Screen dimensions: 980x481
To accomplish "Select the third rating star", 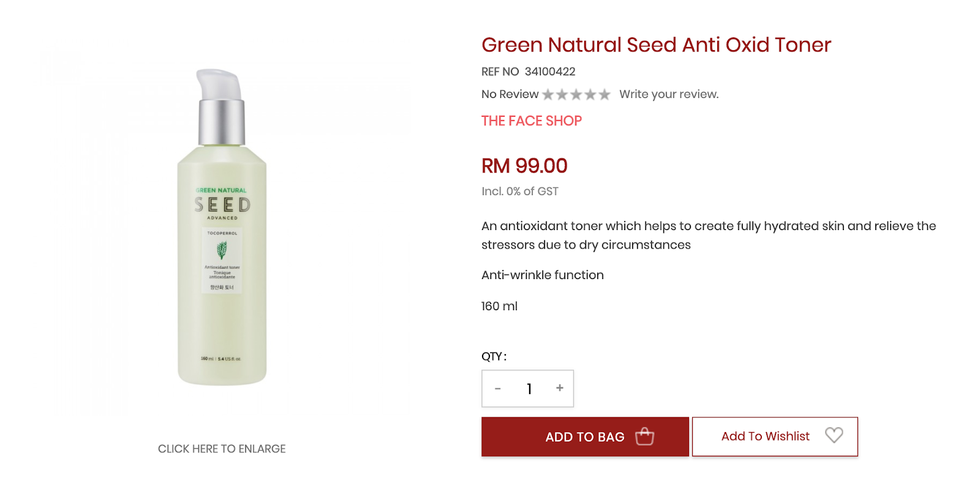I will [576, 94].
